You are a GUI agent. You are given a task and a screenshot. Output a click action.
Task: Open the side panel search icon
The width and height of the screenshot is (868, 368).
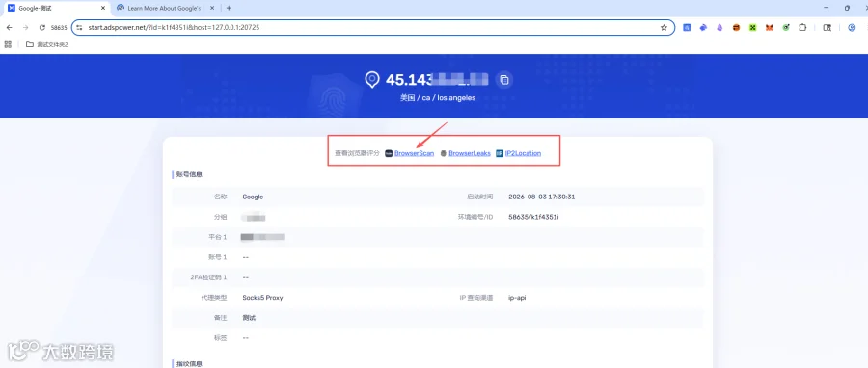pos(827,28)
